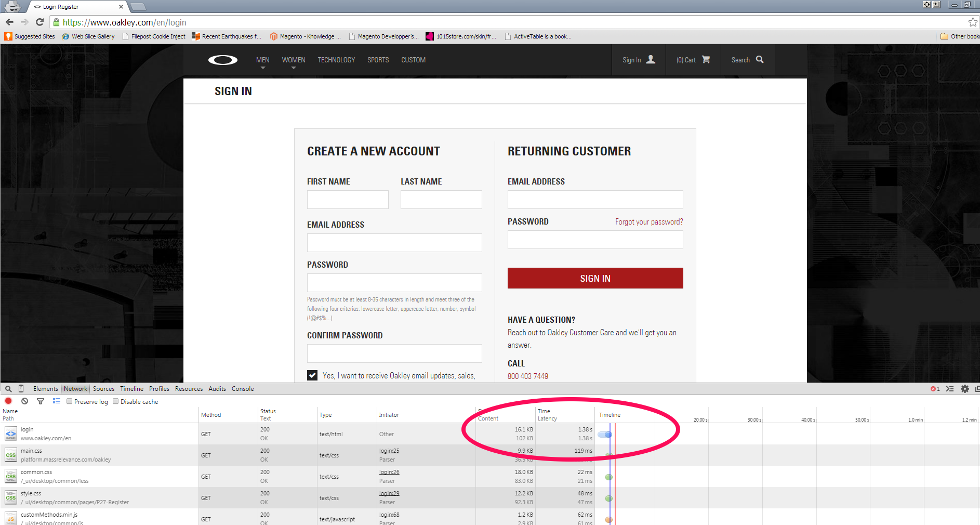Open login:25 initiator link
980x525 pixels.
(389, 451)
